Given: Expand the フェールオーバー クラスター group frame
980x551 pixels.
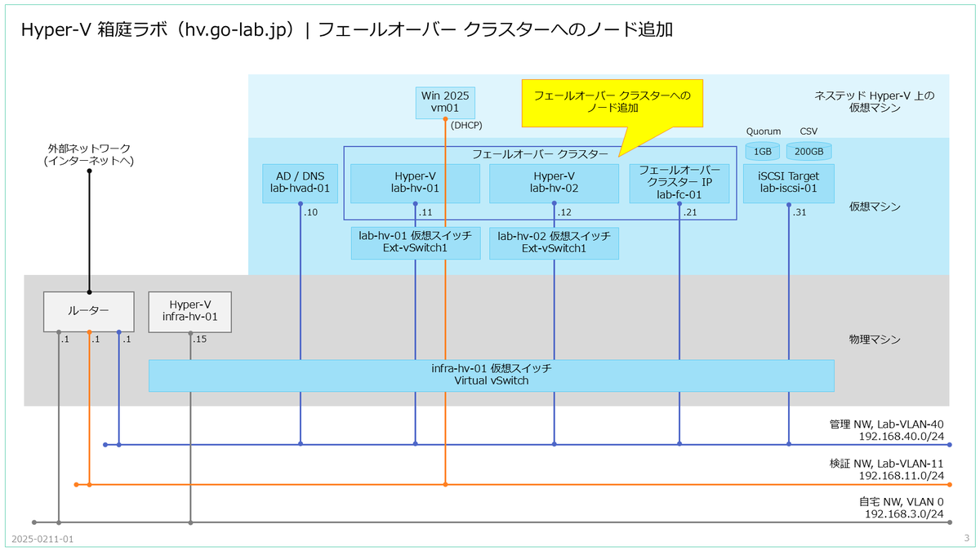Looking at the screenshot, I should coord(541,152).
